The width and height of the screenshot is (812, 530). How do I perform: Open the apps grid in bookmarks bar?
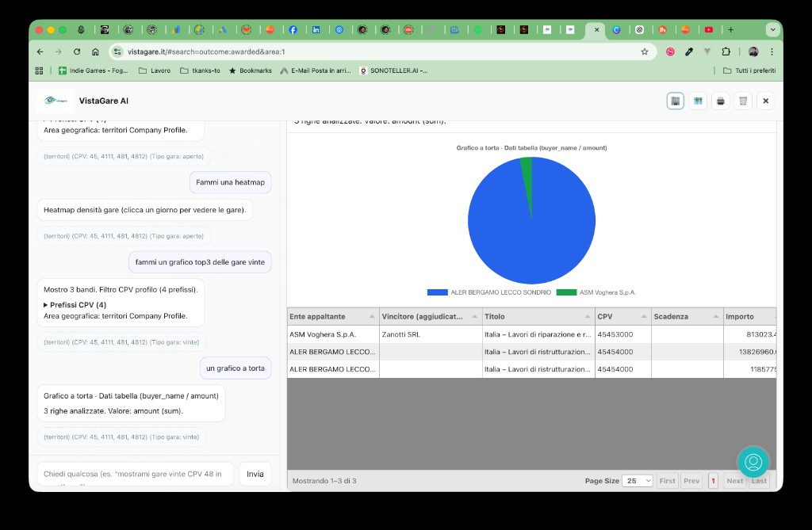coord(39,71)
